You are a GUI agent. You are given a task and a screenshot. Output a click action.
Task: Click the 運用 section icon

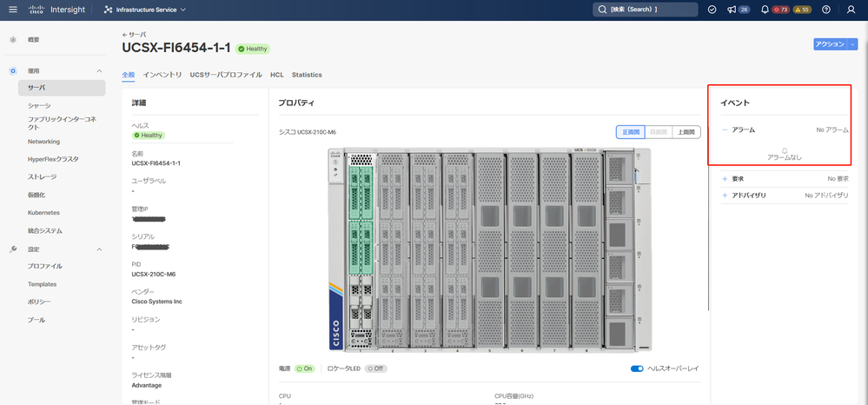[x=13, y=71]
